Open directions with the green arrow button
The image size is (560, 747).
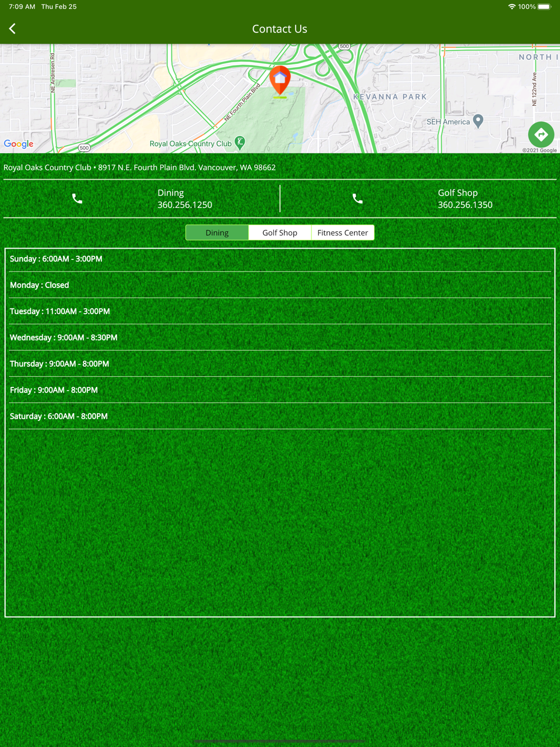tap(540, 134)
